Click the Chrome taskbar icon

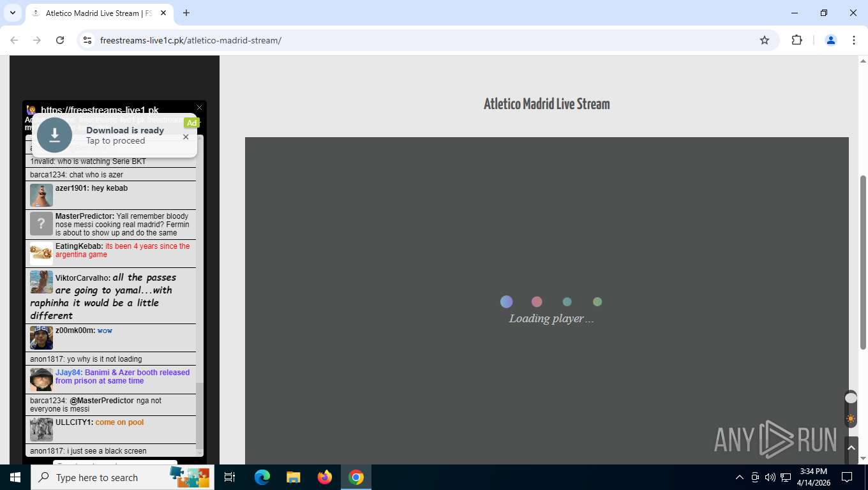pos(356,477)
